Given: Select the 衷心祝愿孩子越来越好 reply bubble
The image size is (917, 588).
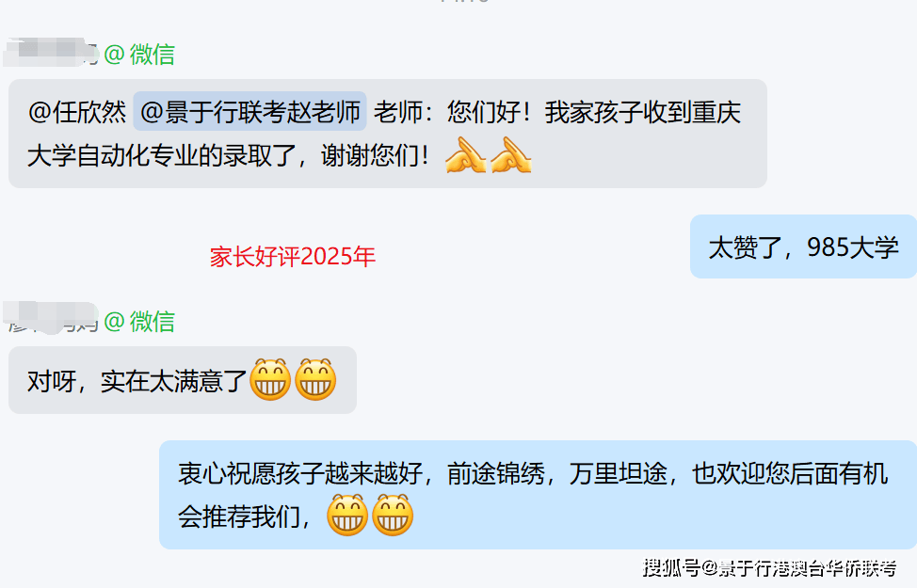Looking at the screenshot, I should tap(538, 495).
